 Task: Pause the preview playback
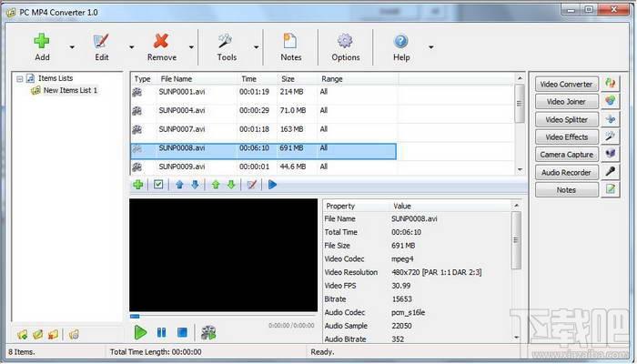pyautogui.click(x=161, y=333)
